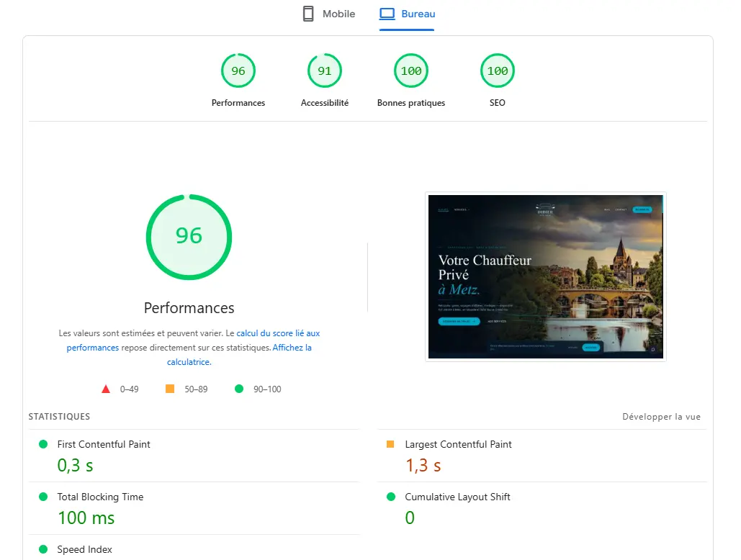
Task: Click orange square beside Largest Contentful Paint
Action: [390, 444]
